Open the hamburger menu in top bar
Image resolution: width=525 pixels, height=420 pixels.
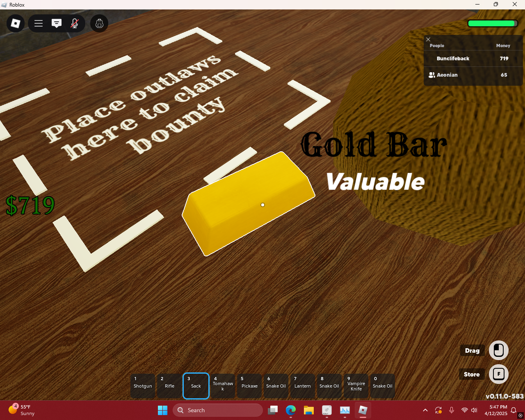39,23
